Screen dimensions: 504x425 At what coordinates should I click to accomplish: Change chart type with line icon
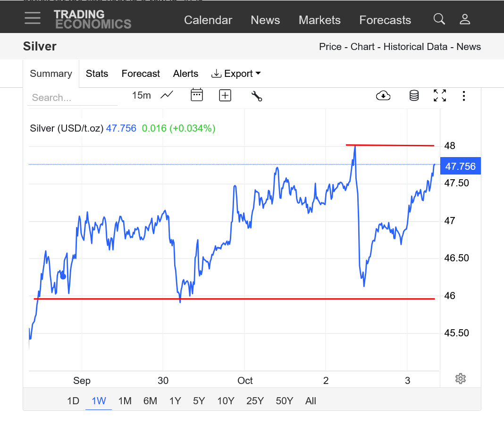coord(167,95)
